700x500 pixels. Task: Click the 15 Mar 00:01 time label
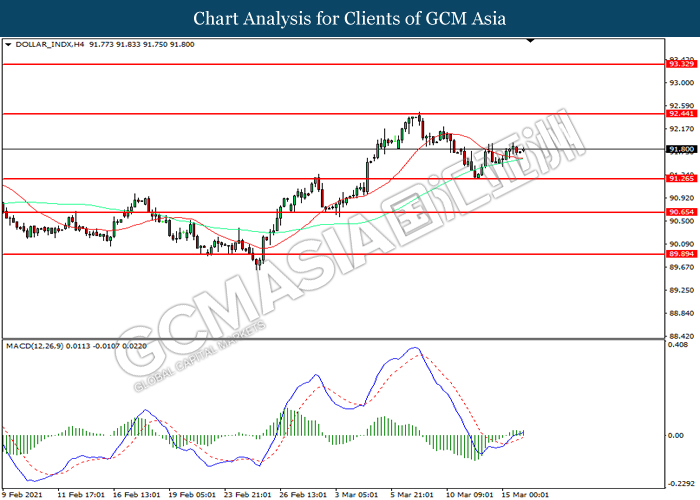(525, 495)
